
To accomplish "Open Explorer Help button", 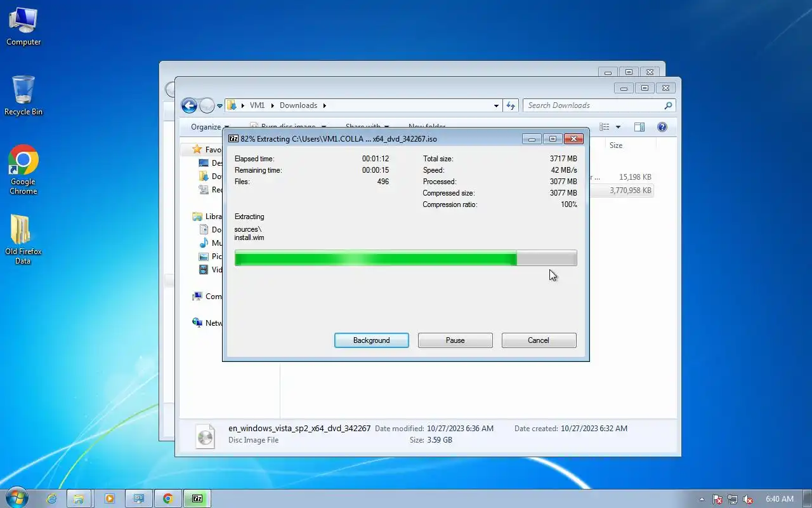I will pyautogui.click(x=662, y=127).
